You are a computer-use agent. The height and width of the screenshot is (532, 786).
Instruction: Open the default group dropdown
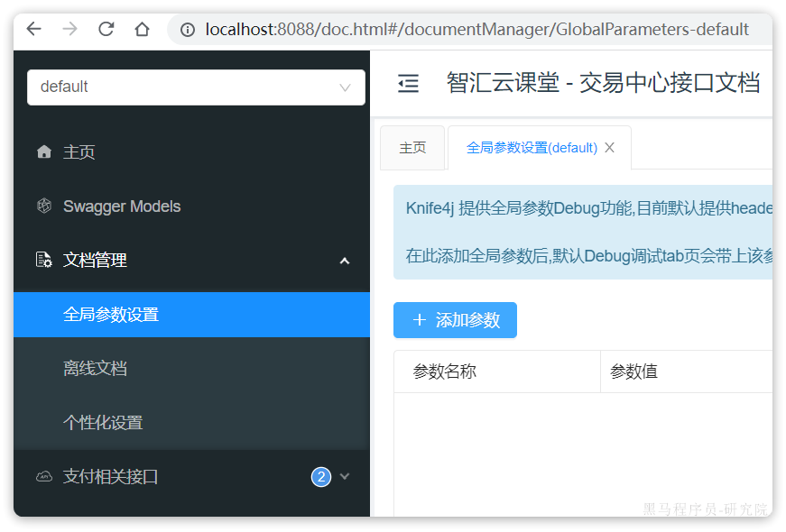196,87
